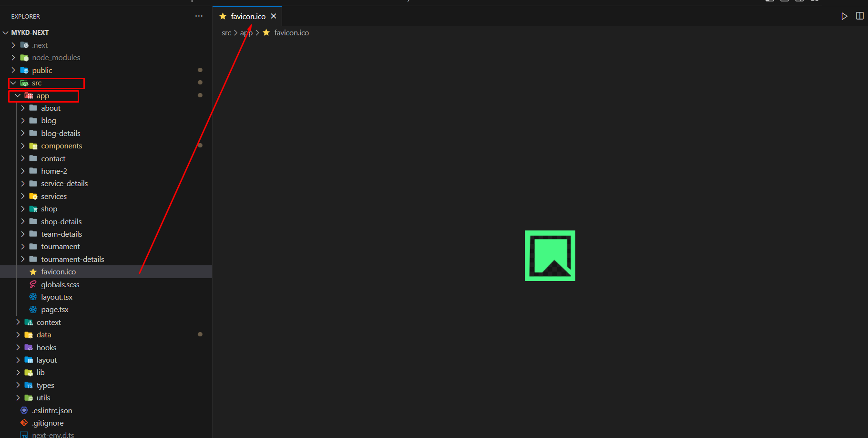Click the green favicon image preview
This screenshot has height=438, width=868.
[550, 256]
